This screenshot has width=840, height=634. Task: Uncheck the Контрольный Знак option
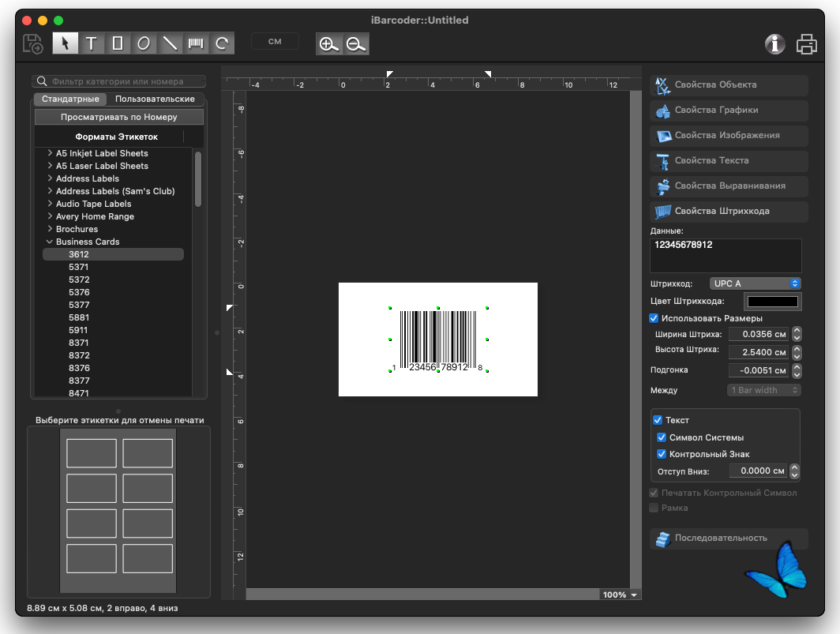coord(662,454)
